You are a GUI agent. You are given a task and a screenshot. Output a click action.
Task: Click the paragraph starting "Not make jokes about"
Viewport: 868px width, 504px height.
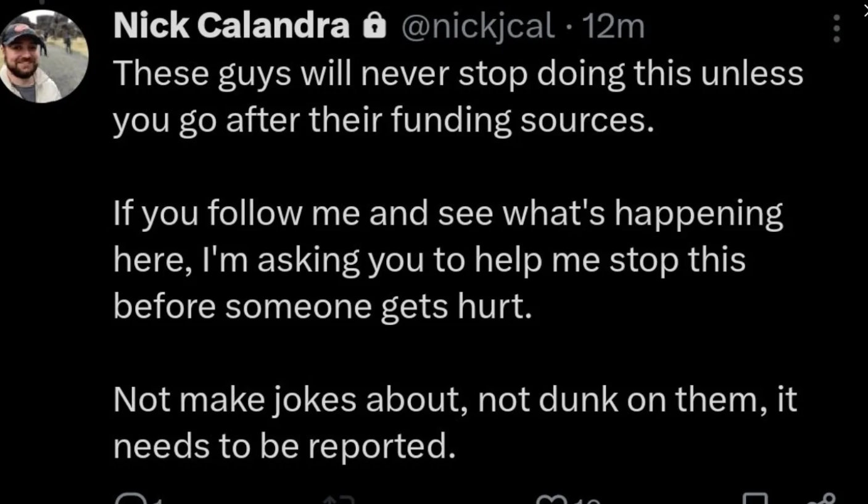pos(455,423)
